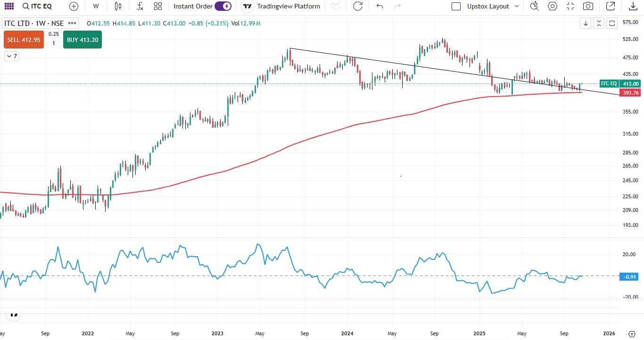Open the apps grid menu icon
The height and width of the screenshot is (340, 644).
point(9,6)
